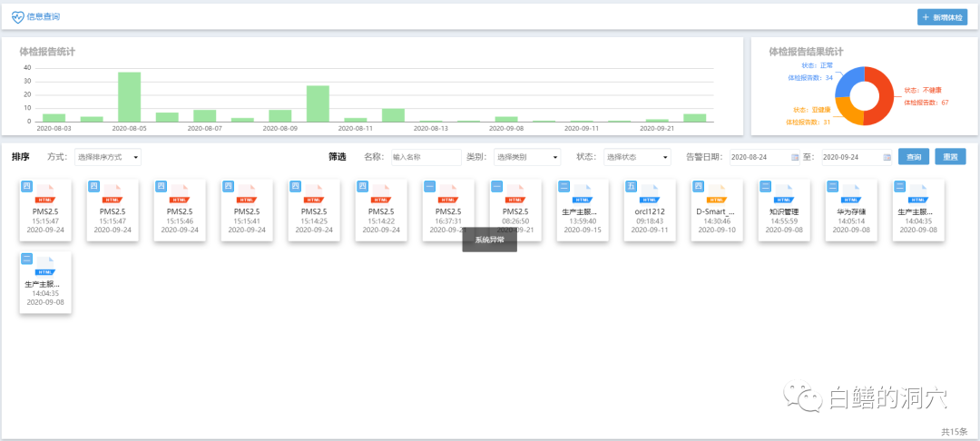Image resolution: width=980 pixels, height=441 pixels.
Task: Click the 状态：不健康 legend label
Action: [x=923, y=91]
